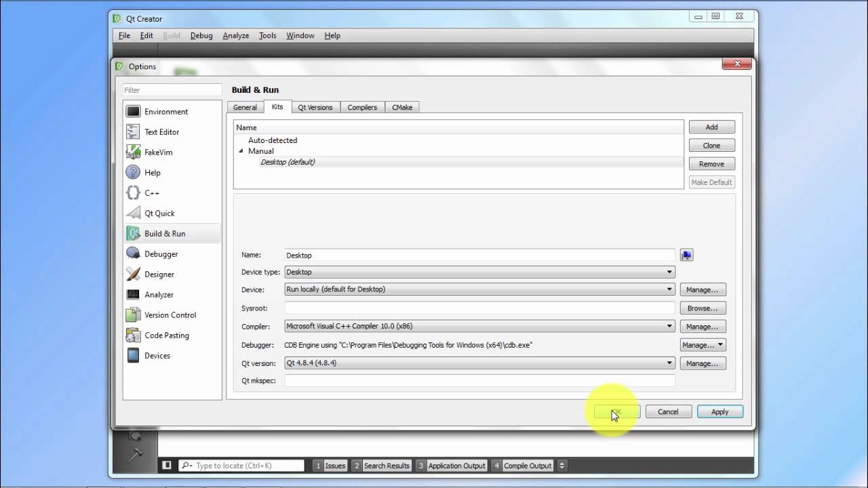Click the Browse button for Sysroot
The width and height of the screenshot is (868, 488).
click(703, 308)
